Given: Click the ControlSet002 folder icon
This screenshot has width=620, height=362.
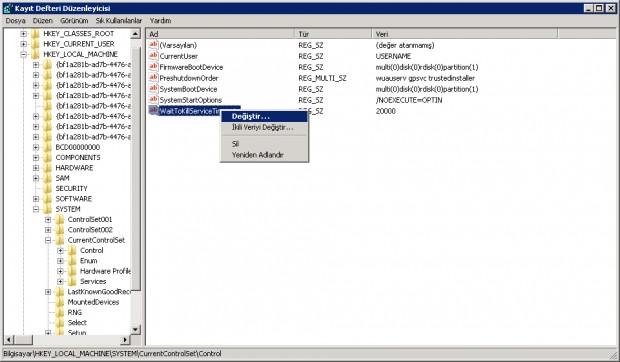Looking at the screenshot, I should coord(60,230).
